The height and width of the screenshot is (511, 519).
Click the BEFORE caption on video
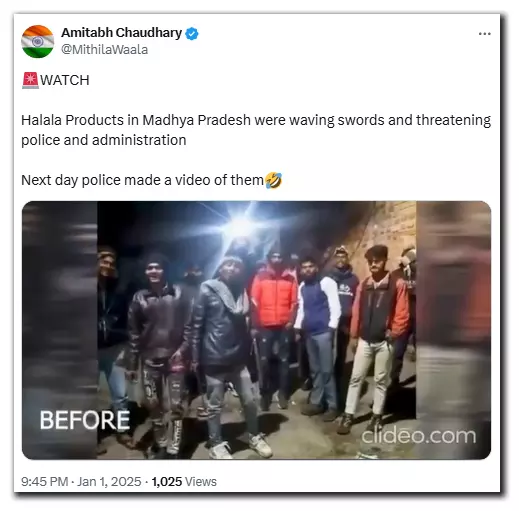(x=85, y=420)
